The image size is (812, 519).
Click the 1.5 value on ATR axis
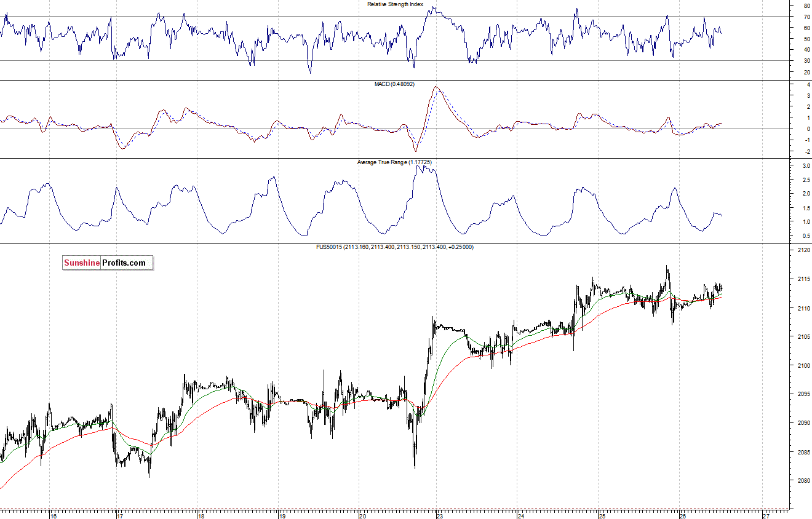click(805, 208)
